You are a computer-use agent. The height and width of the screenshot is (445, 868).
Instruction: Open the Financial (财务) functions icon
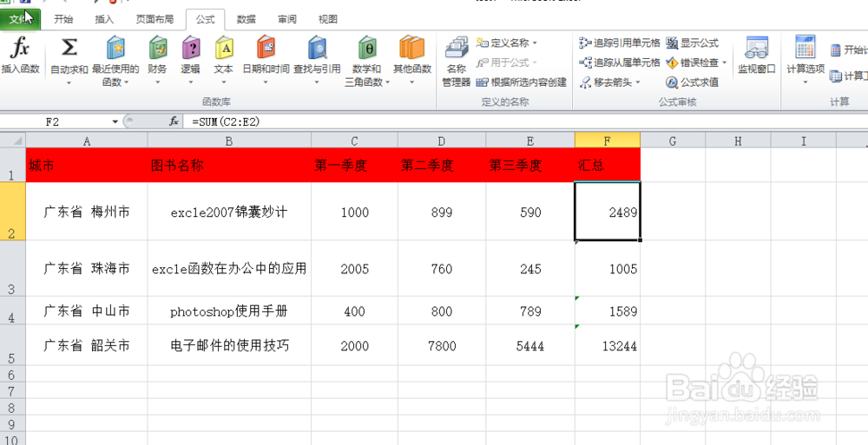(x=158, y=48)
